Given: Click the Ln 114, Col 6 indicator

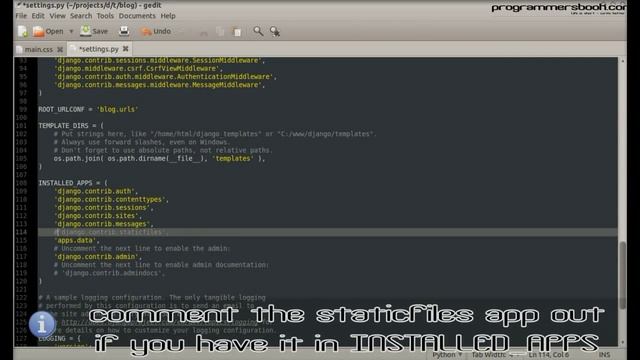Looking at the screenshot, I should pos(549,355).
